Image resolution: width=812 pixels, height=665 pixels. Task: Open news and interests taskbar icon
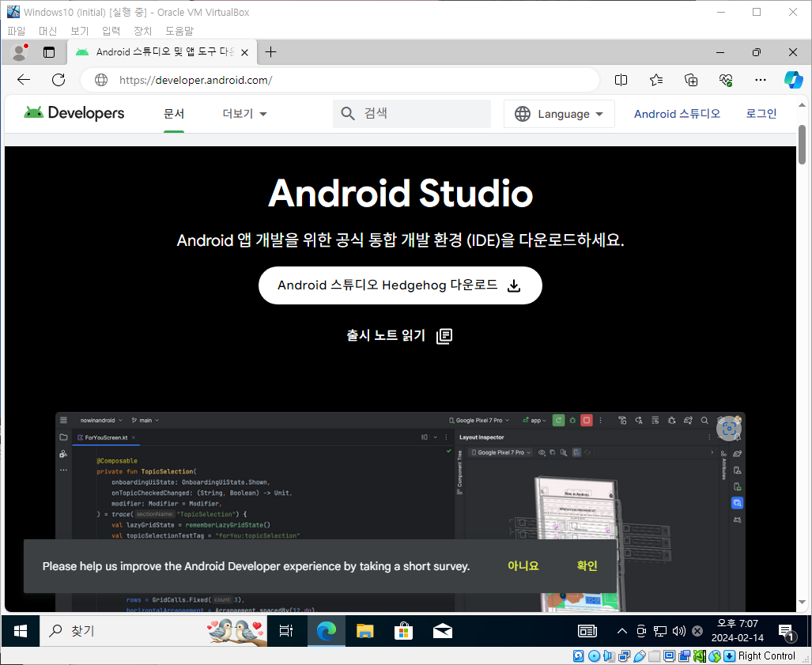[x=587, y=631]
